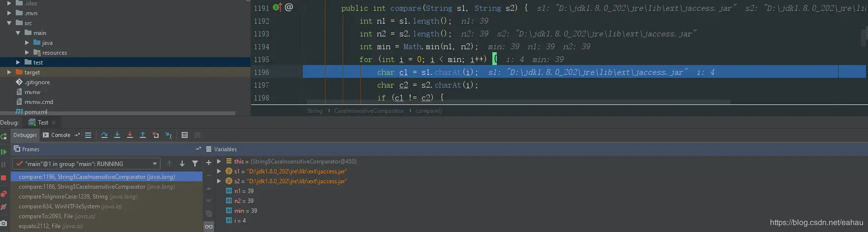Open thread selector "main"@1 RUNNING dropdown

[86, 164]
